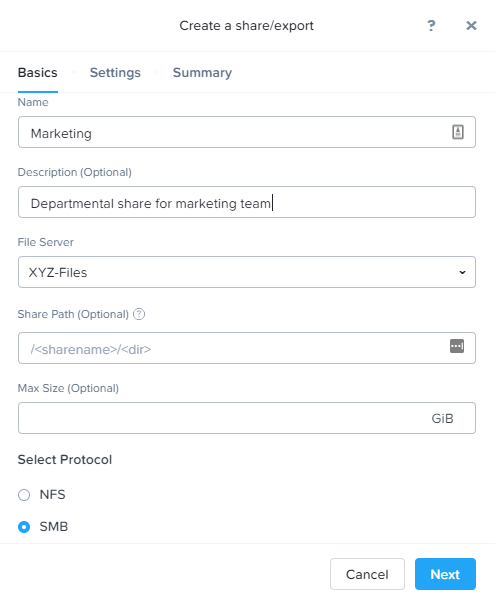Open the XYZ-Files server selector

tap(247, 272)
